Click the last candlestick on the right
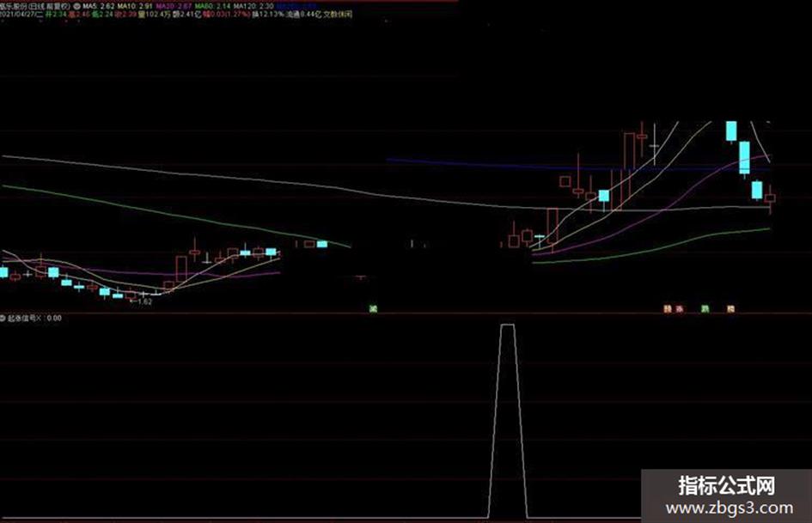Viewport: 812px width, 523px height. click(770, 198)
